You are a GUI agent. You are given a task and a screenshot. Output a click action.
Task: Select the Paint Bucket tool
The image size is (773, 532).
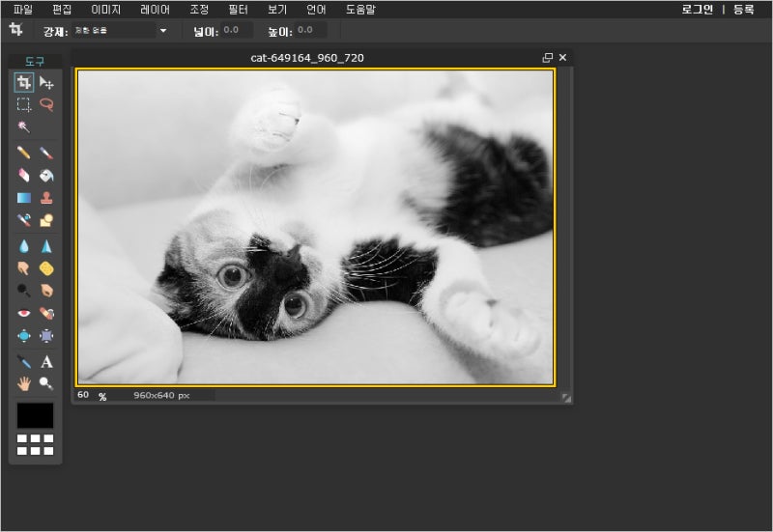pyautogui.click(x=46, y=176)
